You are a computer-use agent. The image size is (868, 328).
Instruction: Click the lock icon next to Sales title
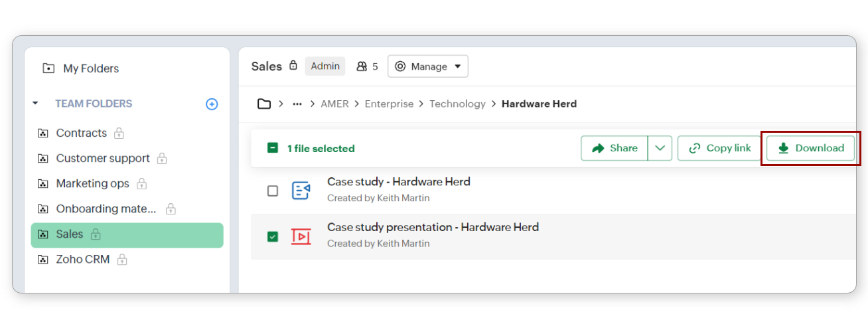[x=293, y=66]
